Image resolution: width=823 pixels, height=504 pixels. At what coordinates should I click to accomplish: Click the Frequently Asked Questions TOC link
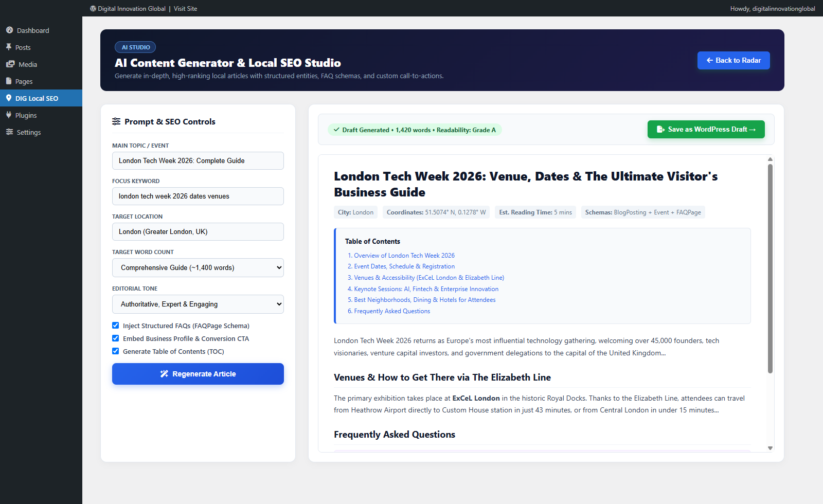[392, 311]
